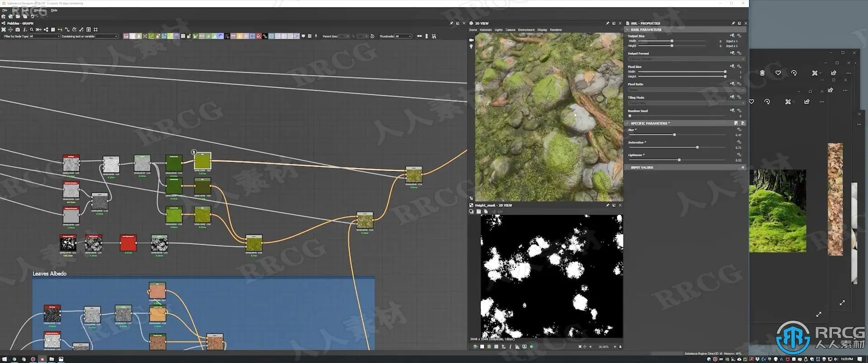Toggle tiling grid display in 2D View
This screenshot has width=868, height=363.
[x=496, y=347]
